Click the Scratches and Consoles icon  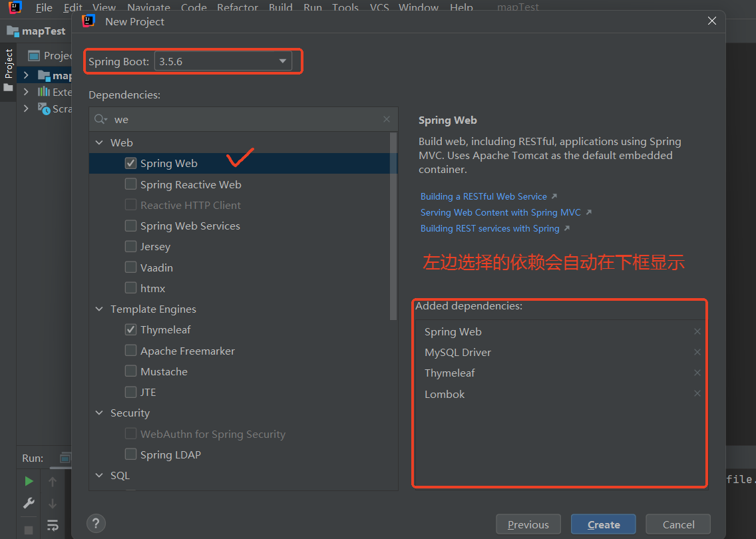[x=44, y=109]
